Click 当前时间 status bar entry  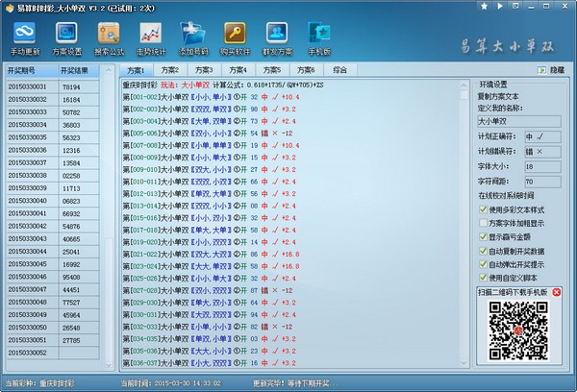[171, 383]
